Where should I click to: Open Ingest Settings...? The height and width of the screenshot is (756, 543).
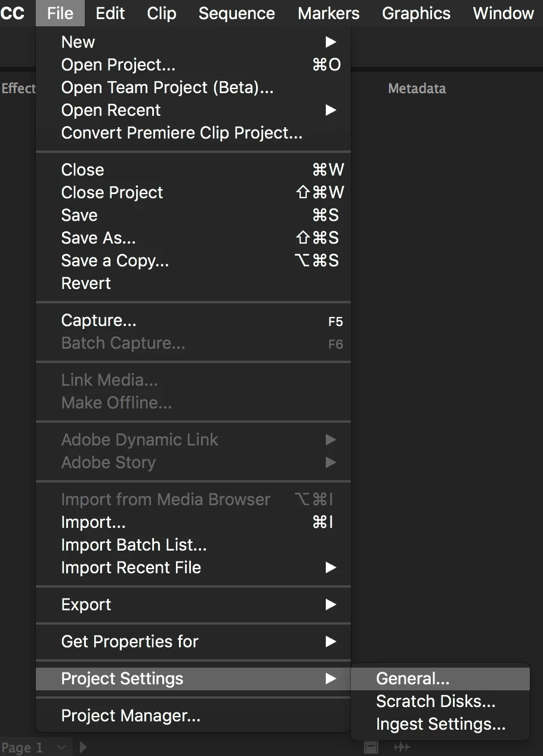point(440,724)
